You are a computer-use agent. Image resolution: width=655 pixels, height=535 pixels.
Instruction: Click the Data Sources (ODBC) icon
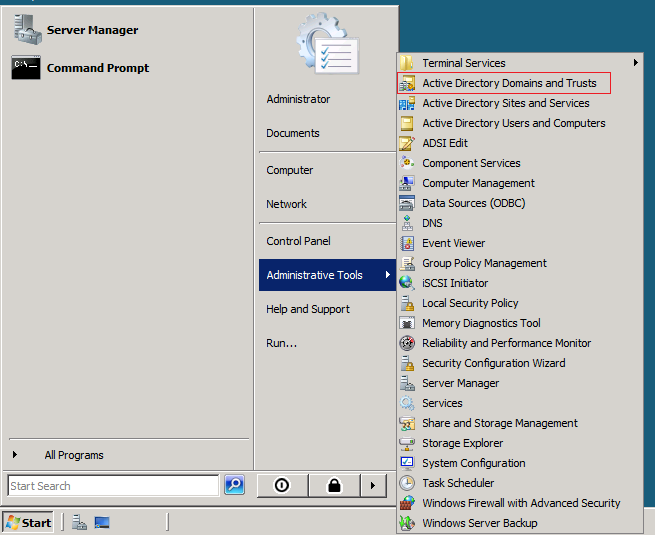click(x=407, y=203)
